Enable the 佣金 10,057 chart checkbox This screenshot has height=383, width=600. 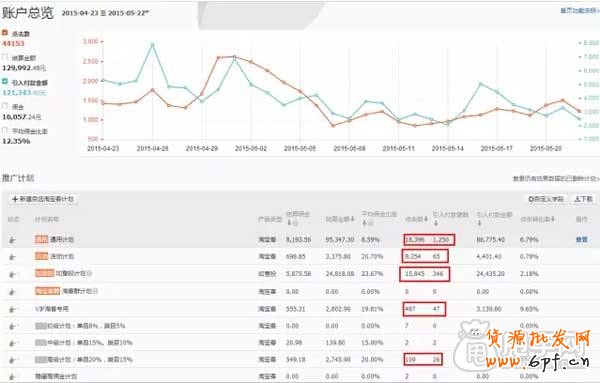click(5, 106)
